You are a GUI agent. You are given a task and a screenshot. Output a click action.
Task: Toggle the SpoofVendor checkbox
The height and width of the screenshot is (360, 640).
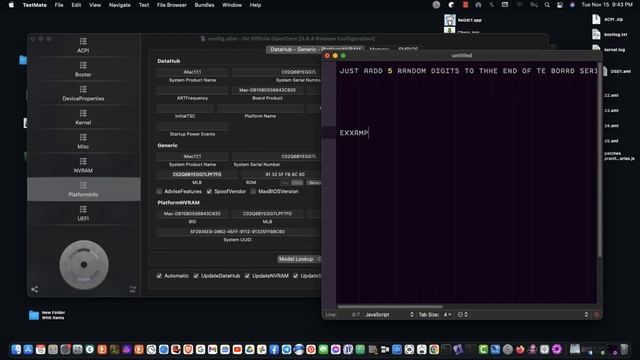click(x=209, y=191)
